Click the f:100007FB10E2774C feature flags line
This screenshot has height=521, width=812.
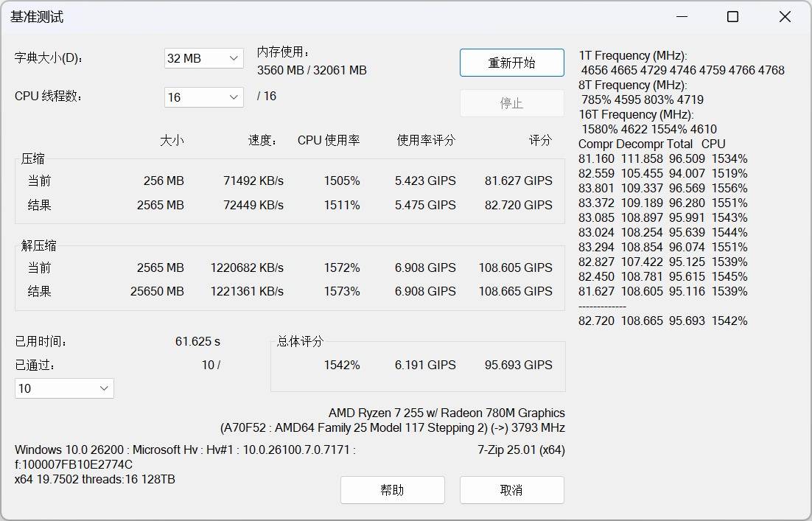[74, 464]
